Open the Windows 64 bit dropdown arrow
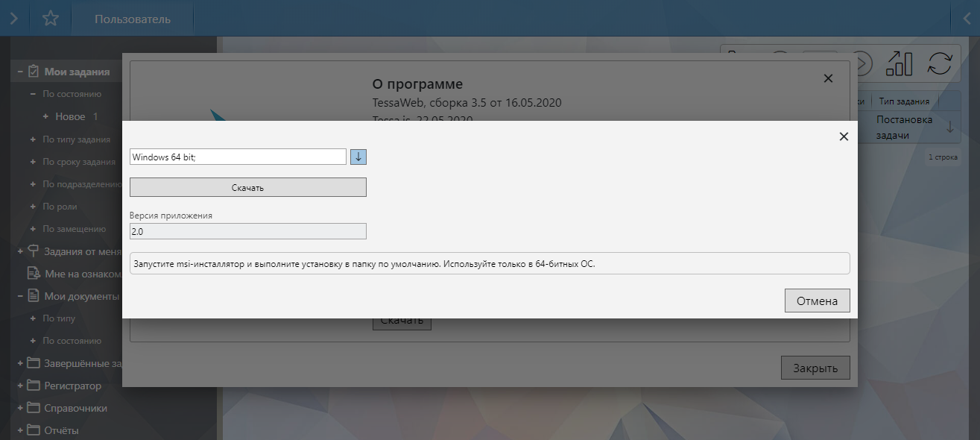 coord(358,157)
